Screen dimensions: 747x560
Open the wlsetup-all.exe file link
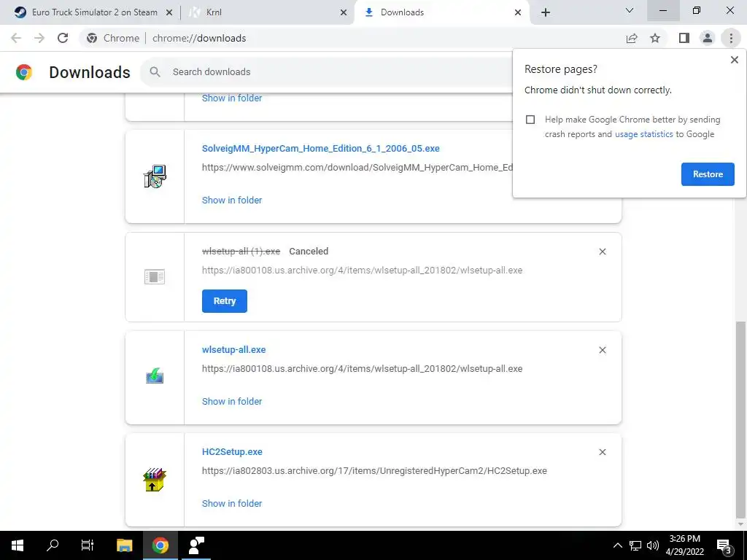[x=234, y=349]
